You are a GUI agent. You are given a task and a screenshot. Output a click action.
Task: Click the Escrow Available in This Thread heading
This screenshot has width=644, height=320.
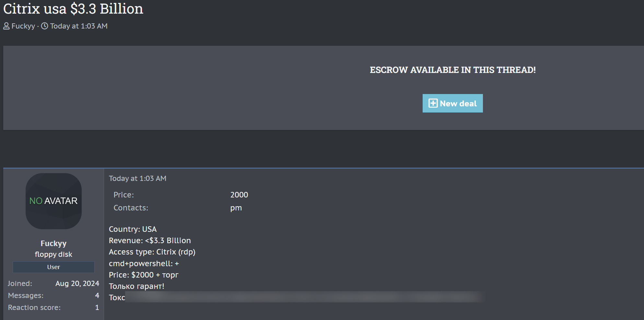point(452,70)
